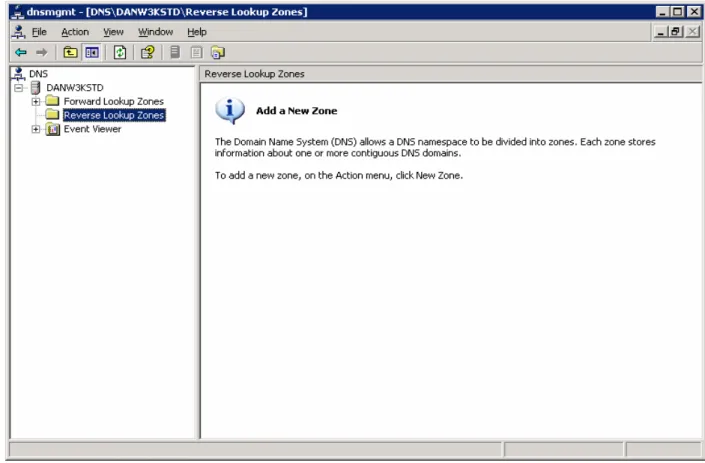This screenshot has height=463, width=705.
Task: Click the Reverse Lookup Zones folder icon
Action: pos(53,115)
